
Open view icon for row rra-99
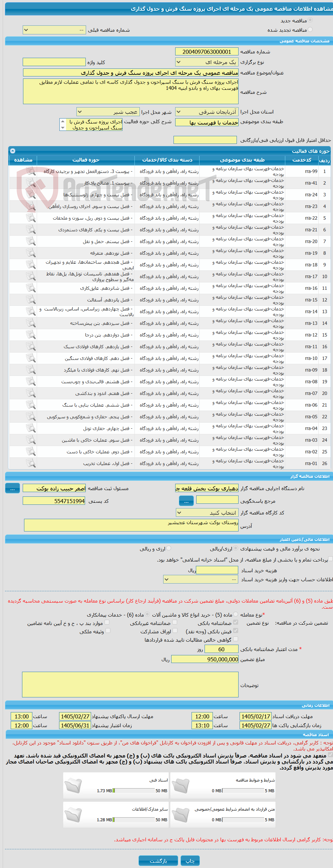click(x=31, y=171)
